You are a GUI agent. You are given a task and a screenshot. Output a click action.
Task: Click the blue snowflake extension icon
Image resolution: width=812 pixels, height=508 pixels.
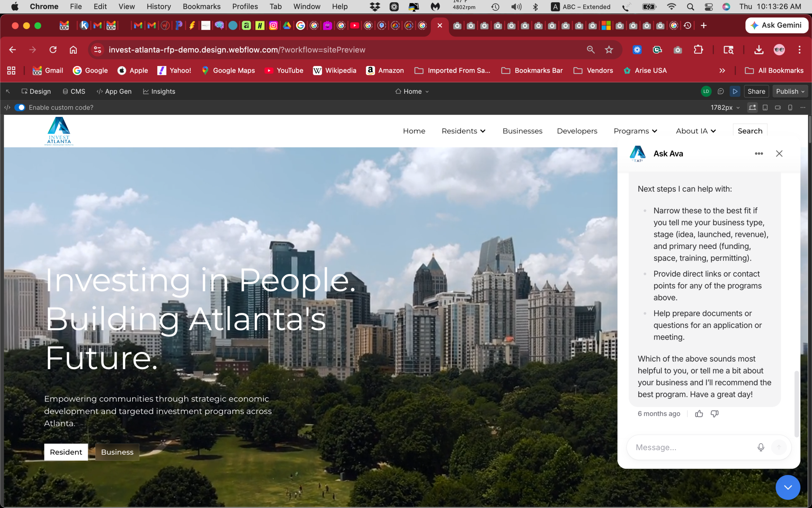[637, 50]
